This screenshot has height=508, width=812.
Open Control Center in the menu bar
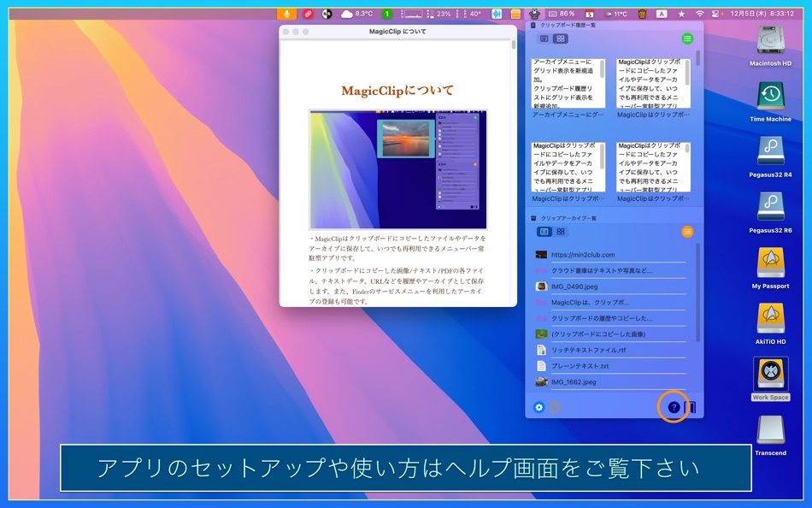pyautogui.click(x=717, y=14)
